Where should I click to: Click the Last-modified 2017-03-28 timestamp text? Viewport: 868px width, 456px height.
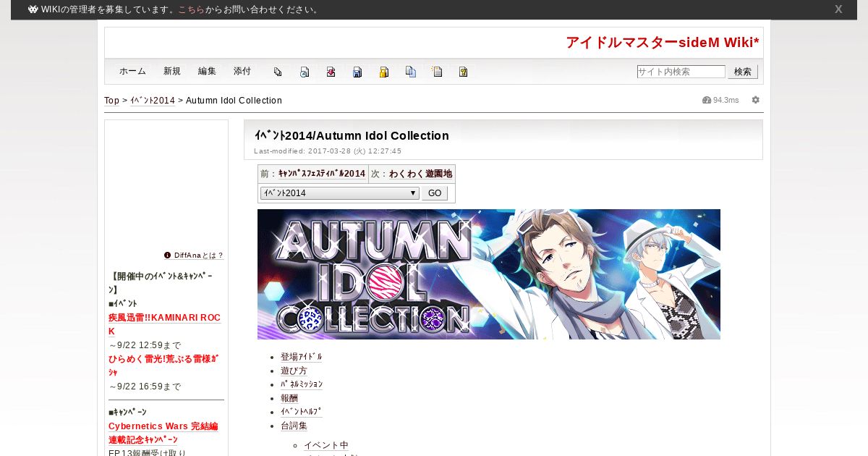click(x=328, y=151)
